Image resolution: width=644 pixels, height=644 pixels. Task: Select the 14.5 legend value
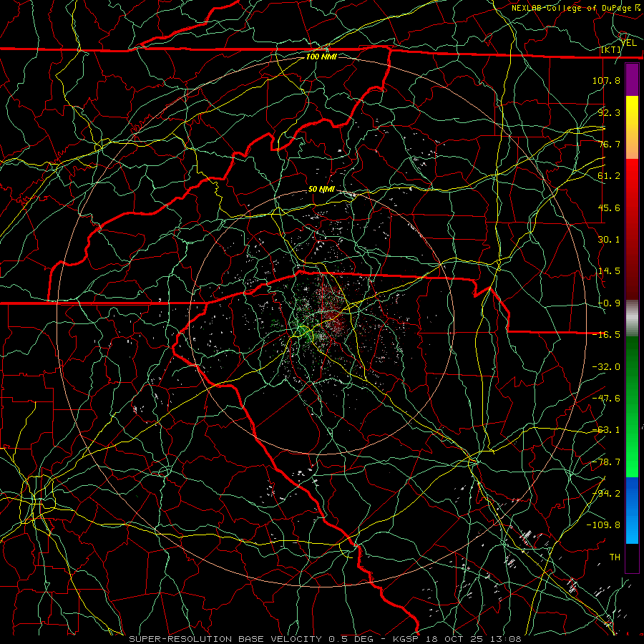pos(609,271)
